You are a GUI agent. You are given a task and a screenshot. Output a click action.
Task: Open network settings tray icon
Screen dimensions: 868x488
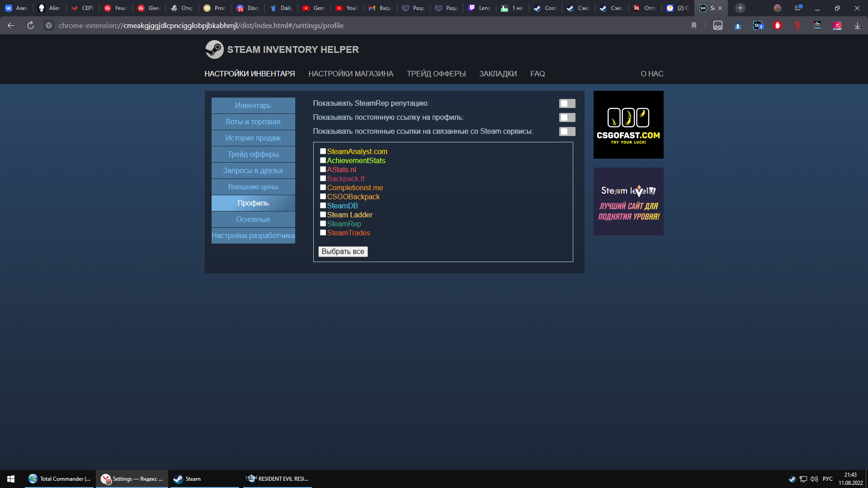(803, 479)
